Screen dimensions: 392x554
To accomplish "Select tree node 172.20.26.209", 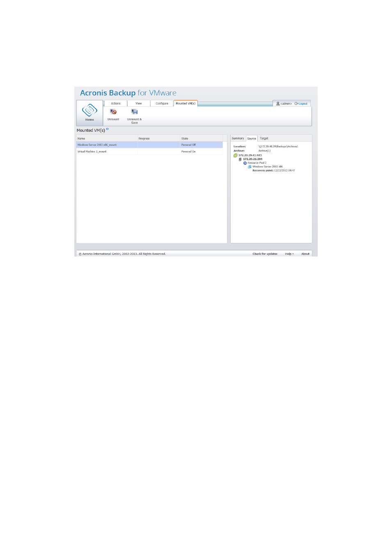I will tap(252, 159).
